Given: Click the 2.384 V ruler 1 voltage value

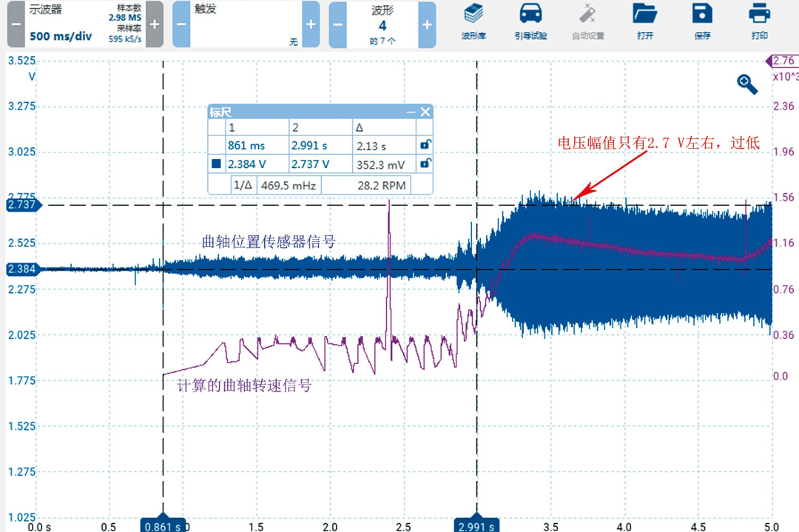Looking at the screenshot, I should 246,164.
